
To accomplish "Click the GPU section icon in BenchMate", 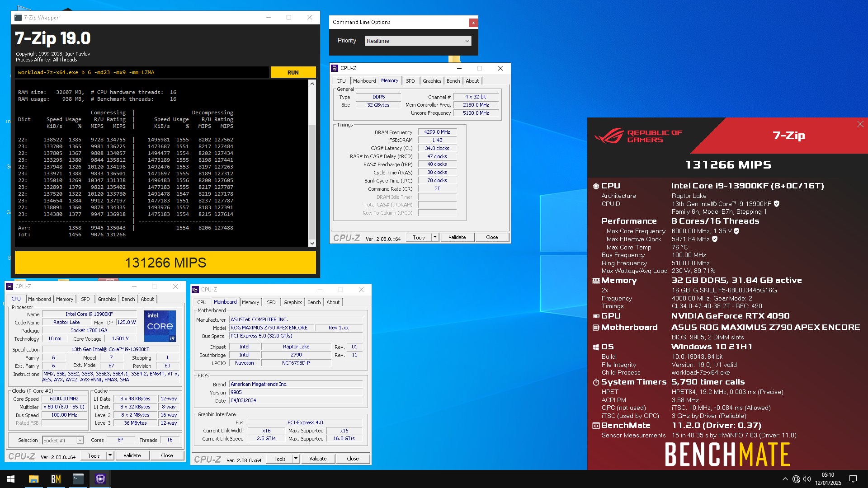I will [596, 316].
